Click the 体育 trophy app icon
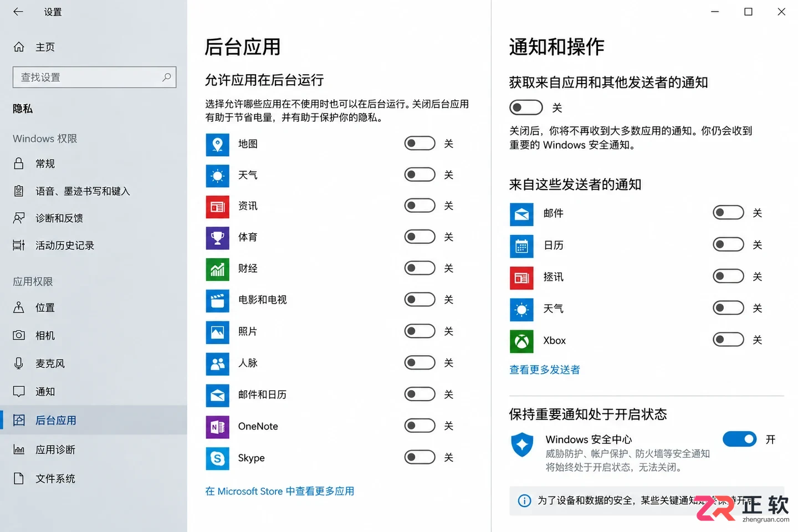 point(217,238)
